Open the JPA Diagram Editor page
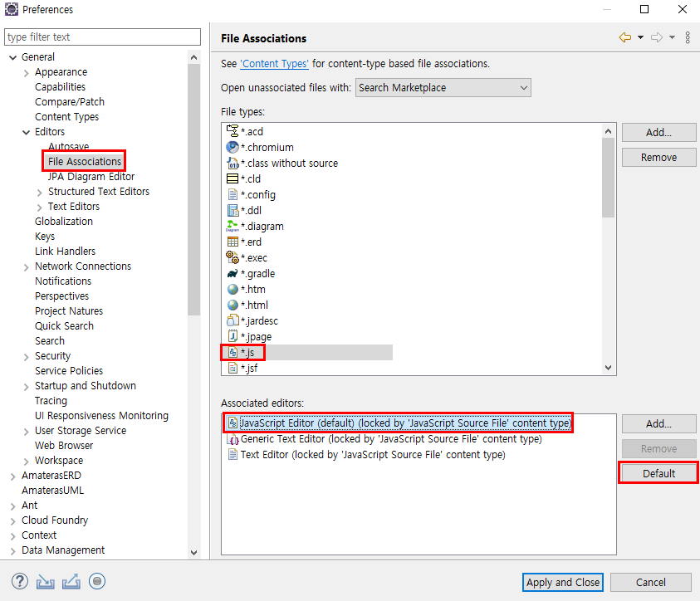 [x=91, y=177]
